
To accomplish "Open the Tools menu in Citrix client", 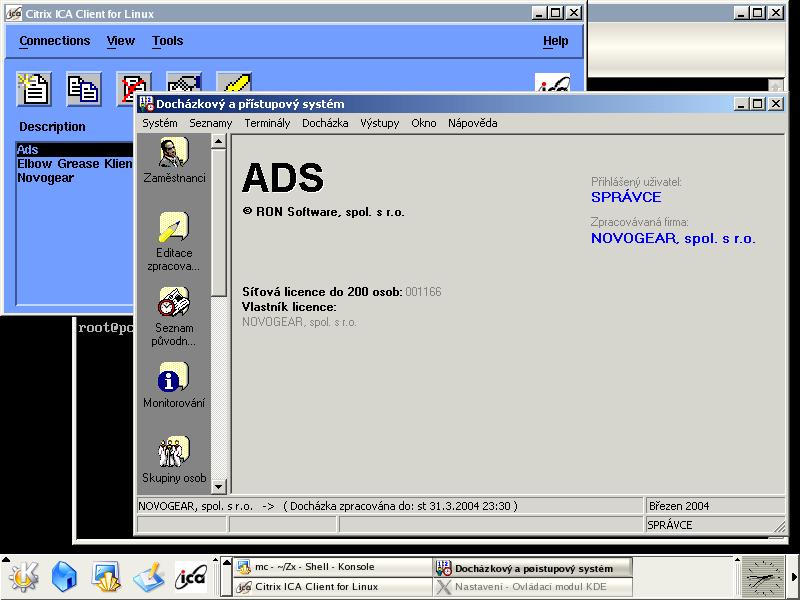I will (167, 41).
